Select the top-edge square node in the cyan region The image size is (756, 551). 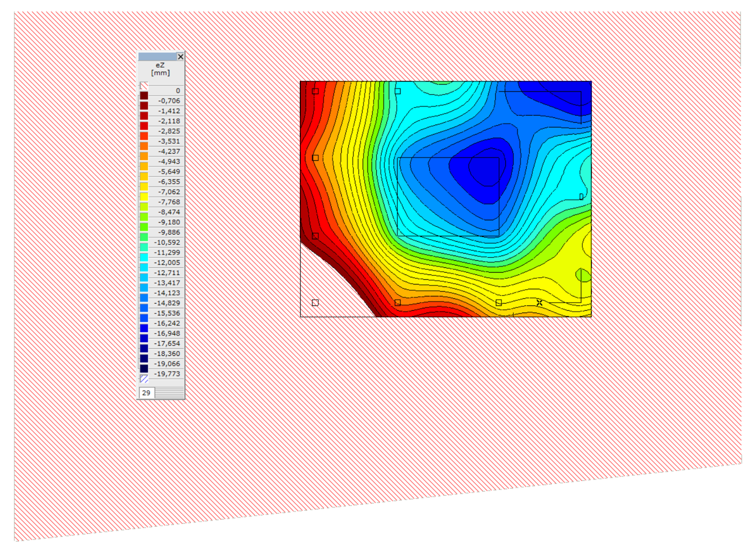[397, 91]
